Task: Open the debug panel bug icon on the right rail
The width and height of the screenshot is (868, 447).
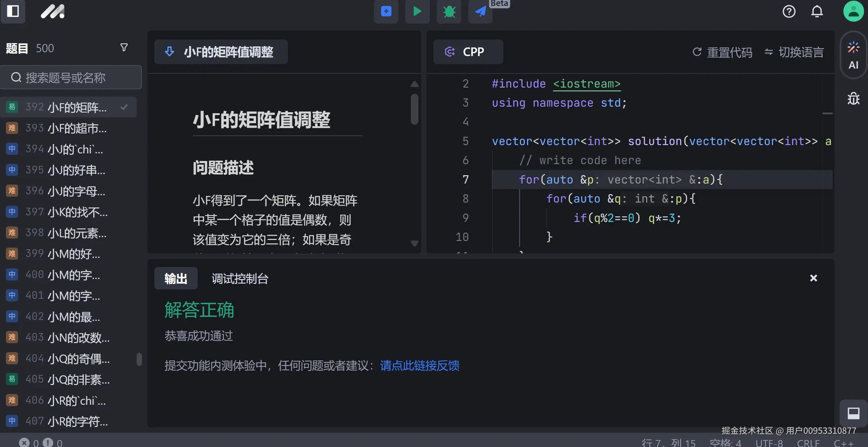Action: [x=853, y=99]
